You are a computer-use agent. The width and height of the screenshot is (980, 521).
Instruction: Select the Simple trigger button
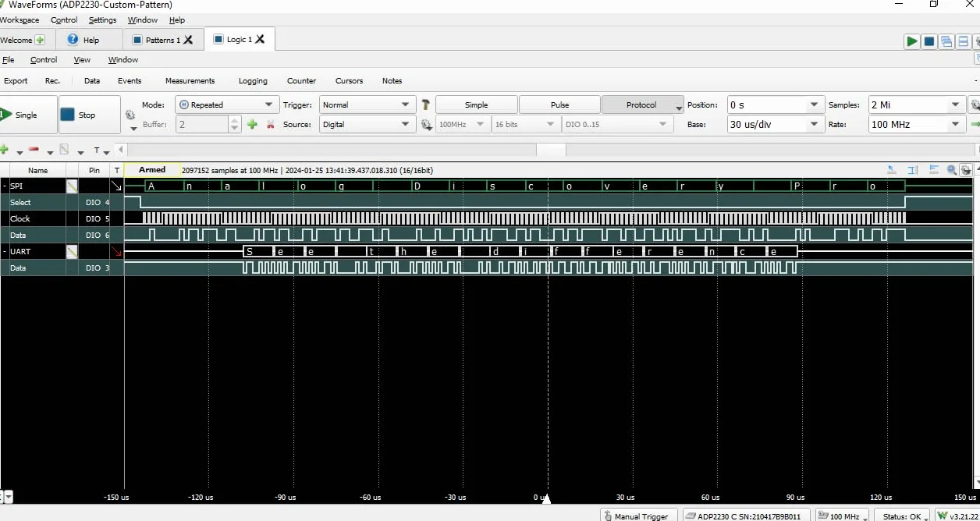[x=476, y=105]
